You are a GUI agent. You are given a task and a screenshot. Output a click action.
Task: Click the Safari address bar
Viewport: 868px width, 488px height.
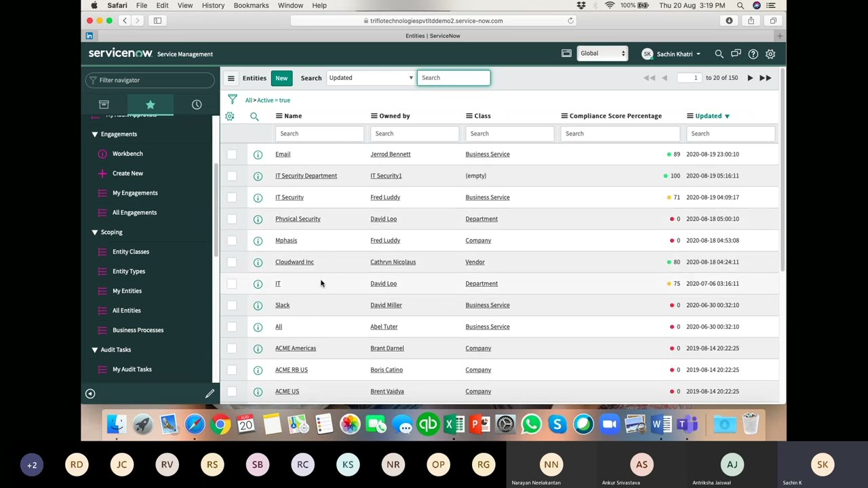coord(434,21)
